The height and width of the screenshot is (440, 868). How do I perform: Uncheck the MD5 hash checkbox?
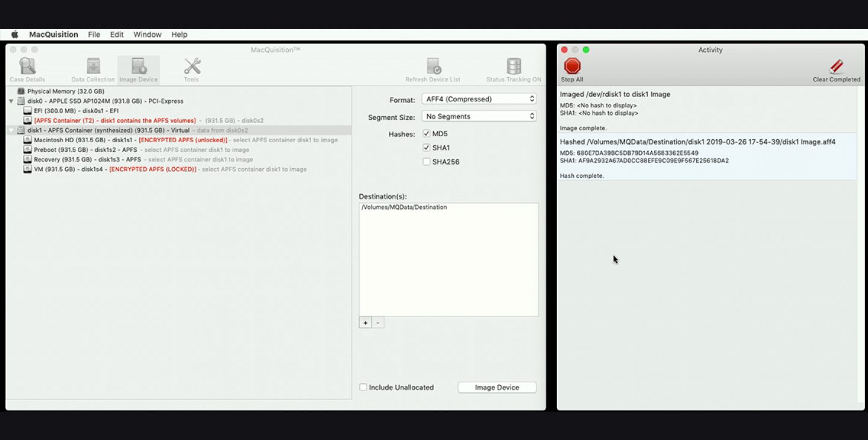pyautogui.click(x=426, y=133)
